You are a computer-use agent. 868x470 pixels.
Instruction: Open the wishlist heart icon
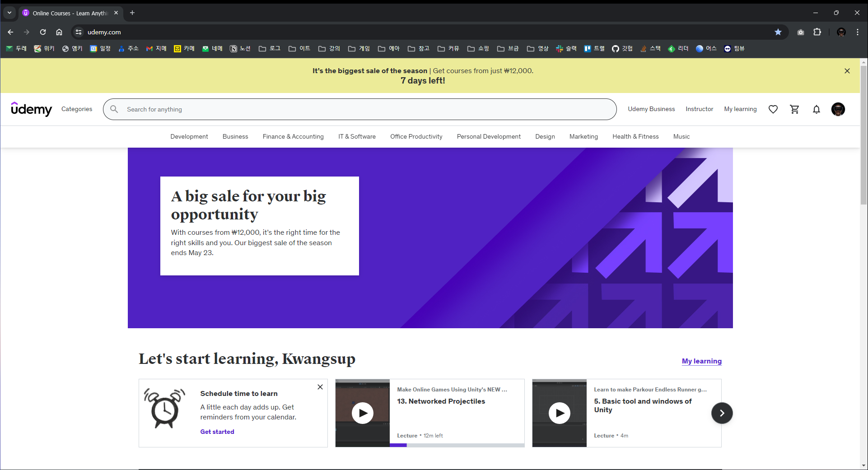tap(773, 109)
